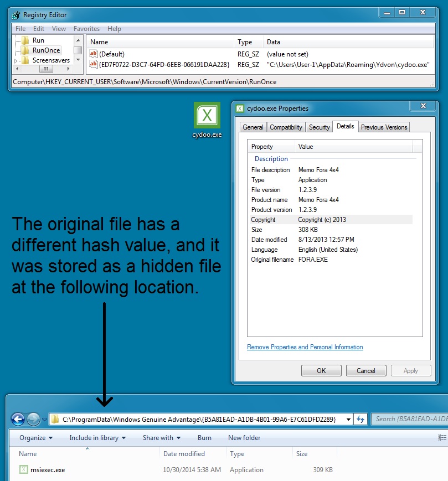Click Remove Properties and Personal Information link
Image resolution: width=448 pixels, height=481 pixels.
[305, 347]
